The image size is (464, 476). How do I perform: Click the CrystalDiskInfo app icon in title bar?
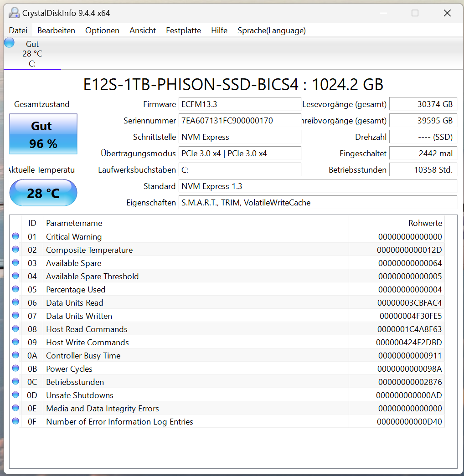click(x=14, y=13)
